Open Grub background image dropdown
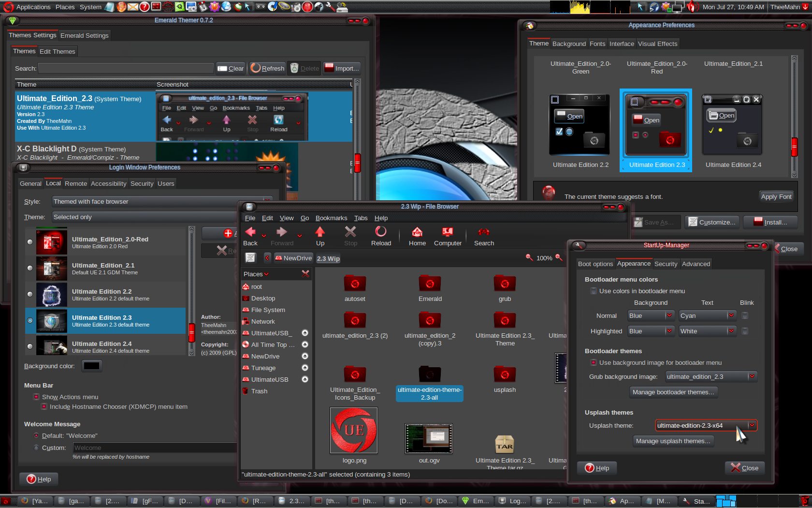Viewport: 812px width, 508px height. [710, 376]
